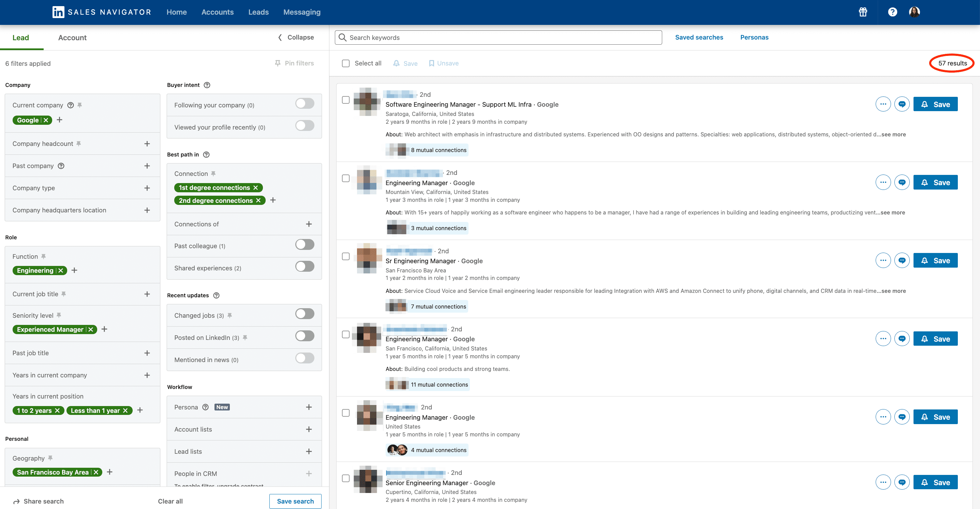Click the gift icon in the top bar
Screen dimensions: 980x509
863,12
